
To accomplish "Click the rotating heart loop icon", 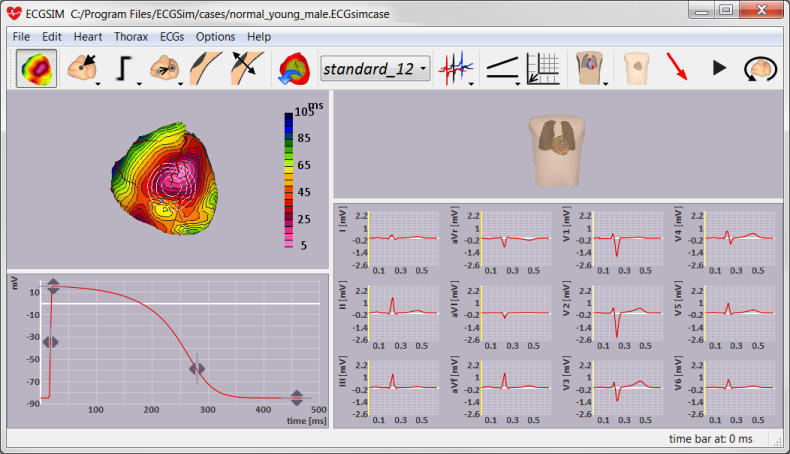I will pos(760,69).
